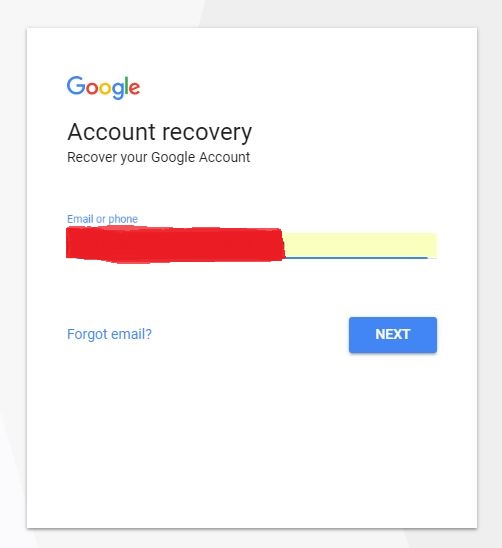
Task: Click the NEXT button
Action: 393,335
